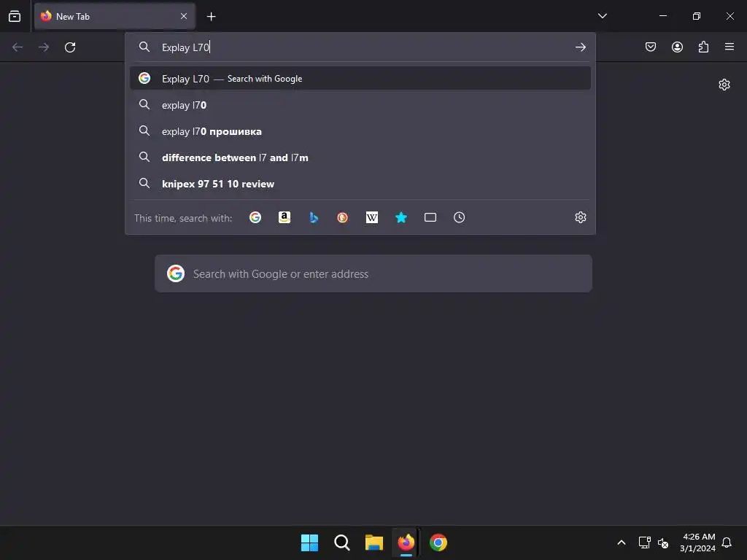Search bookmarks using the star icon

tap(401, 217)
